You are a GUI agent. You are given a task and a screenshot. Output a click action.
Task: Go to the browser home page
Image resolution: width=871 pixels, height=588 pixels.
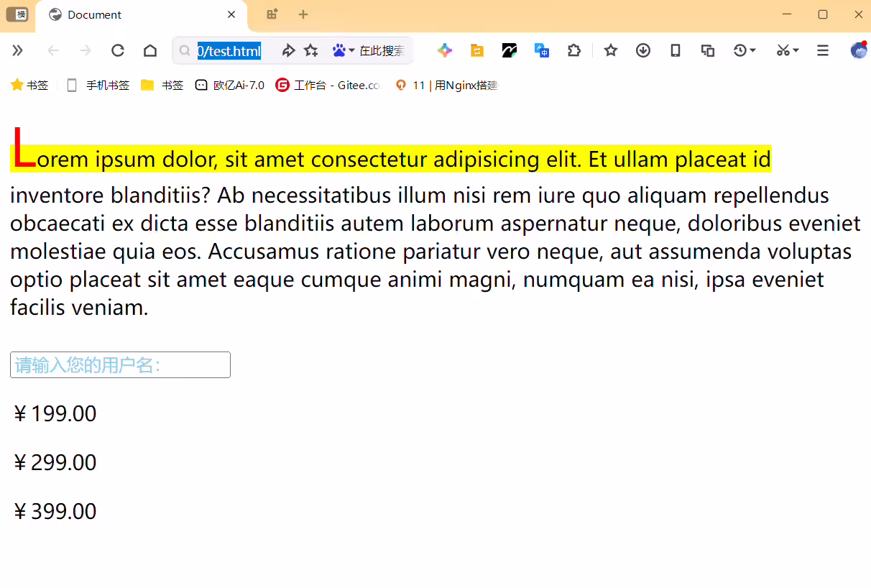(150, 50)
